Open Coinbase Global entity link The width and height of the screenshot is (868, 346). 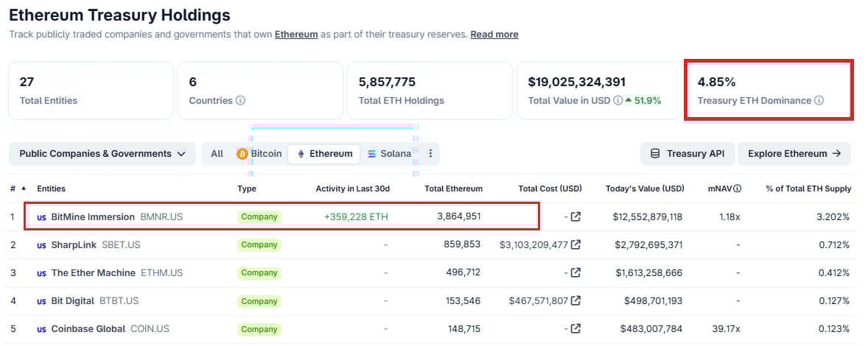coord(88,329)
